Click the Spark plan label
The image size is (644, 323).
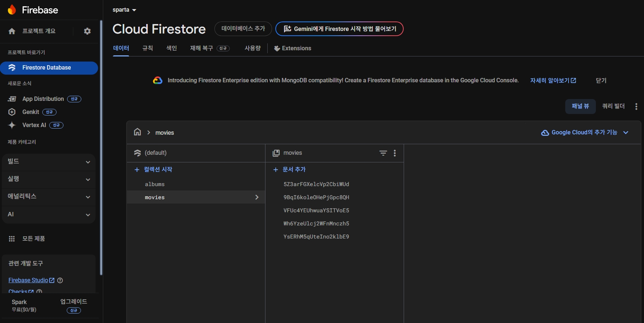pos(19,302)
